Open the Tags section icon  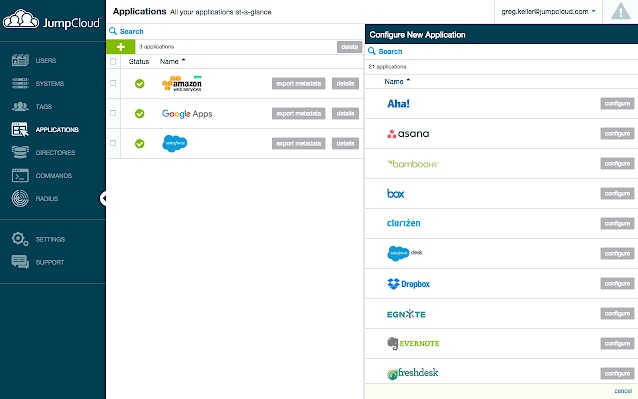pyautogui.click(x=20, y=107)
